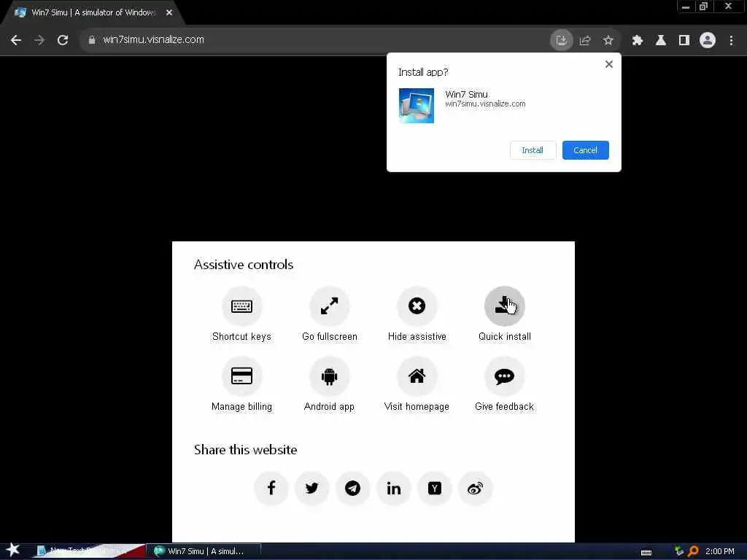Share the website on Facebook
Image resolution: width=747 pixels, height=560 pixels.
(271, 488)
